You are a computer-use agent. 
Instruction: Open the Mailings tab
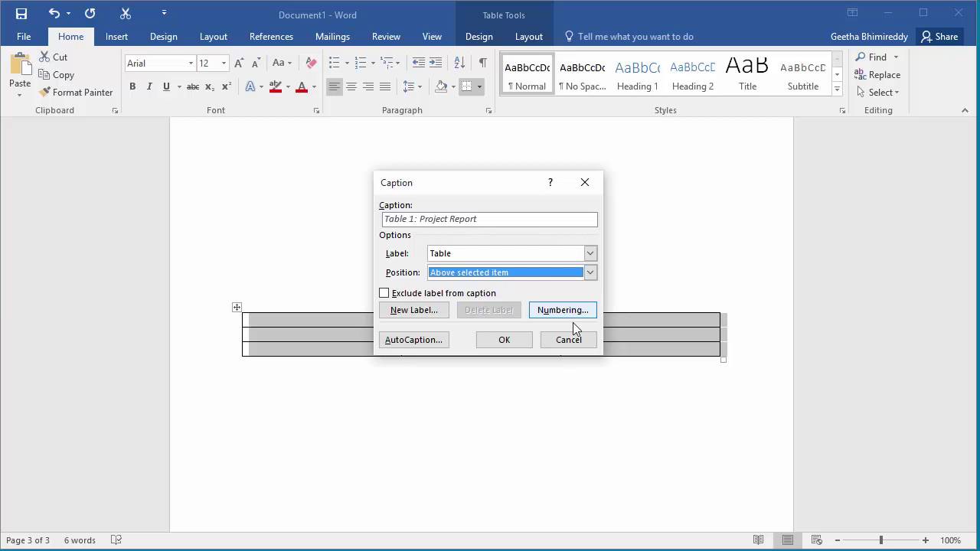(332, 37)
